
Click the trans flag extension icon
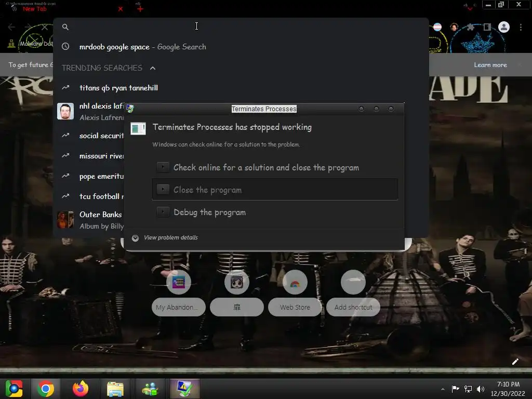pyautogui.click(x=437, y=27)
